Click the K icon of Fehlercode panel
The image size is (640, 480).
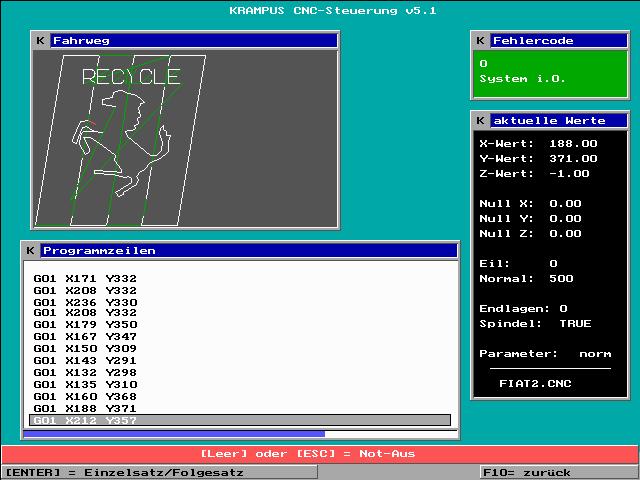(481, 41)
